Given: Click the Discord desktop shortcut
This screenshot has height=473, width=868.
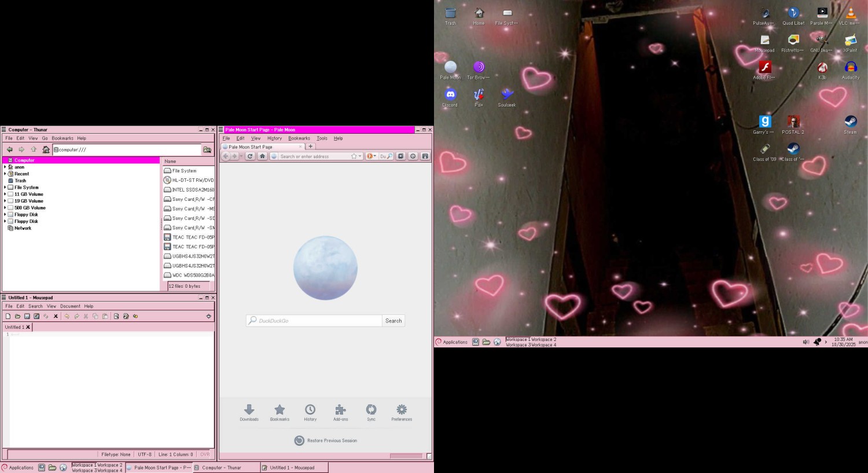Looking at the screenshot, I should pyautogui.click(x=450, y=96).
